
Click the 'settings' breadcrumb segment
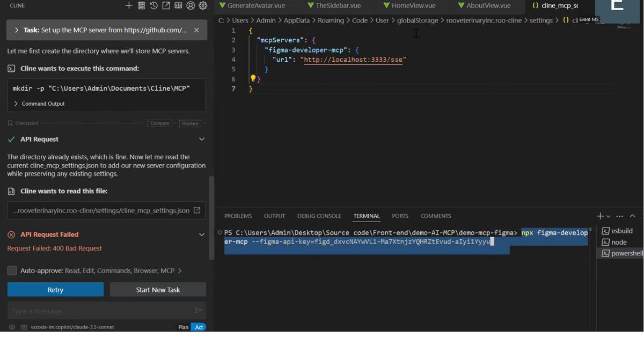(541, 20)
